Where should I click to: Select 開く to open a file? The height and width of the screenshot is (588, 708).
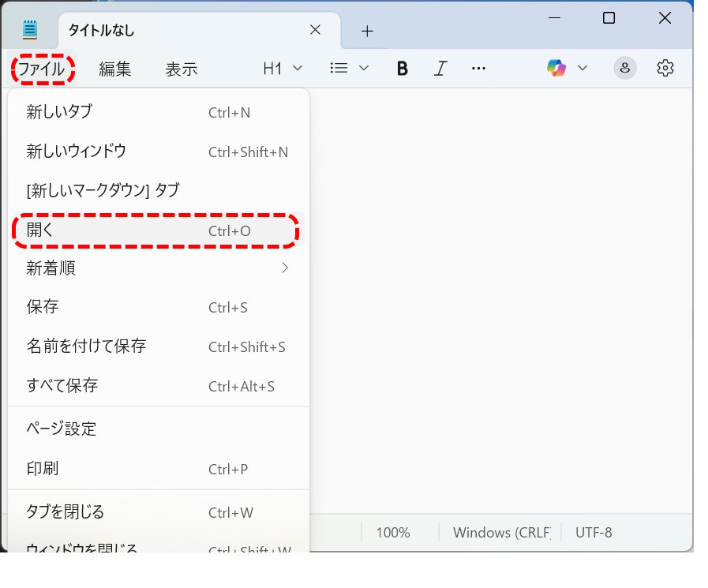(155, 230)
